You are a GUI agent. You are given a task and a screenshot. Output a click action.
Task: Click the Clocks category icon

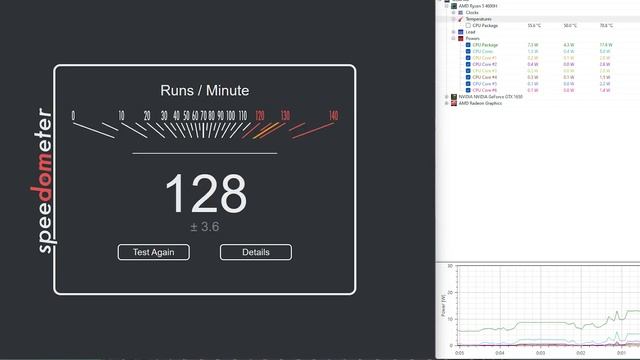tap(460, 13)
